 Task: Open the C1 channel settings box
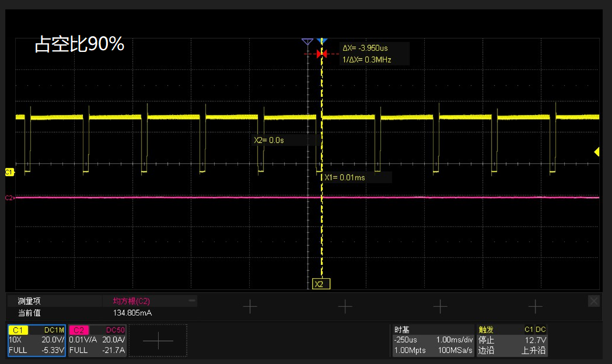click(37, 341)
